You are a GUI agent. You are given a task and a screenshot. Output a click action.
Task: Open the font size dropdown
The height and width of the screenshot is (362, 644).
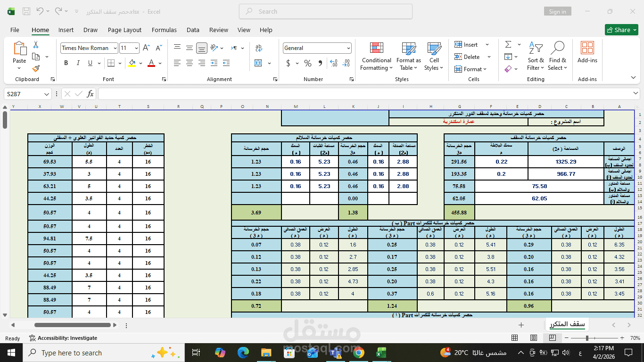(x=136, y=48)
